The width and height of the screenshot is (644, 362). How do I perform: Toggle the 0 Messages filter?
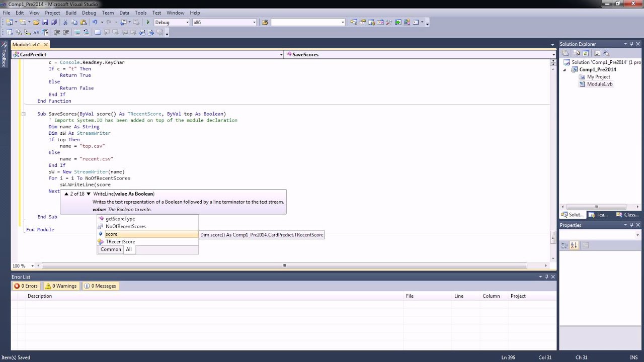100,286
